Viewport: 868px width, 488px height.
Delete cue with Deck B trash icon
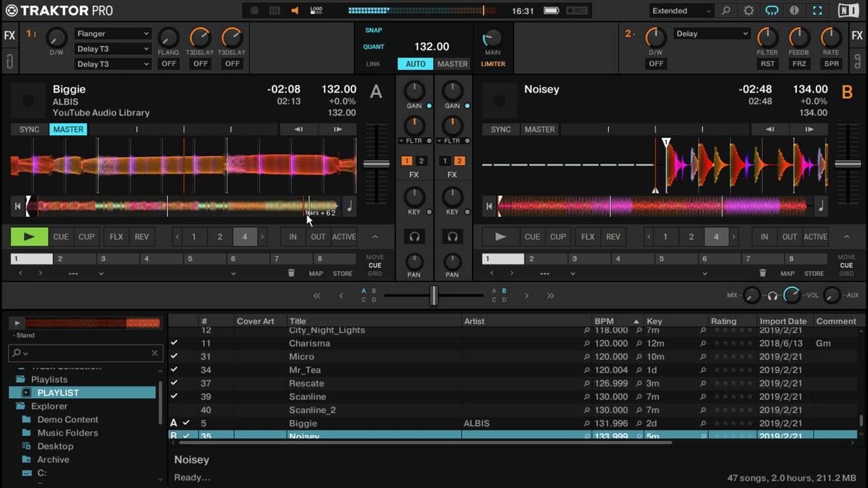(x=762, y=273)
